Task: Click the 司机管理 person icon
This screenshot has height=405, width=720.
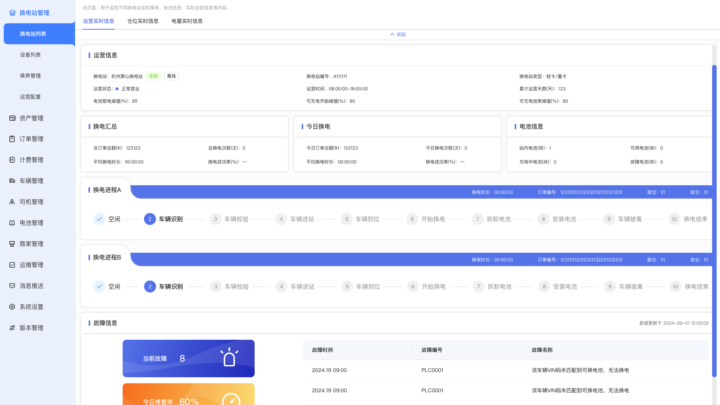Action: [x=11, y=202]
